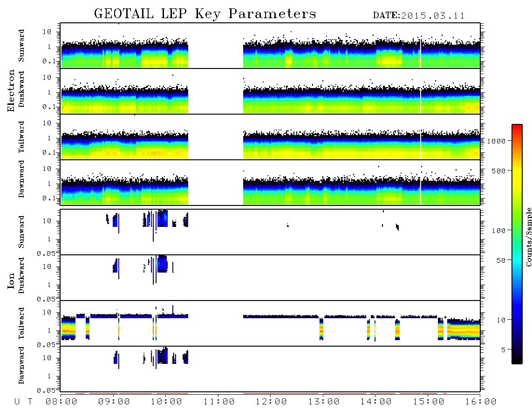The height and width of the screenshot is (410, 532).
Task: Click the "0.05" tick of Ion Sunward panel
Action: tap(46, 253)
